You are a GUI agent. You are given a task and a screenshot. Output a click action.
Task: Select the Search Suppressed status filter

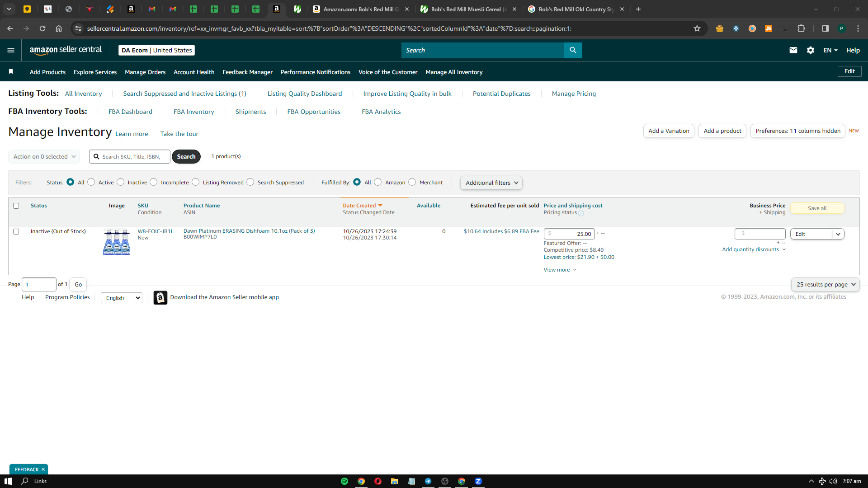250,182
